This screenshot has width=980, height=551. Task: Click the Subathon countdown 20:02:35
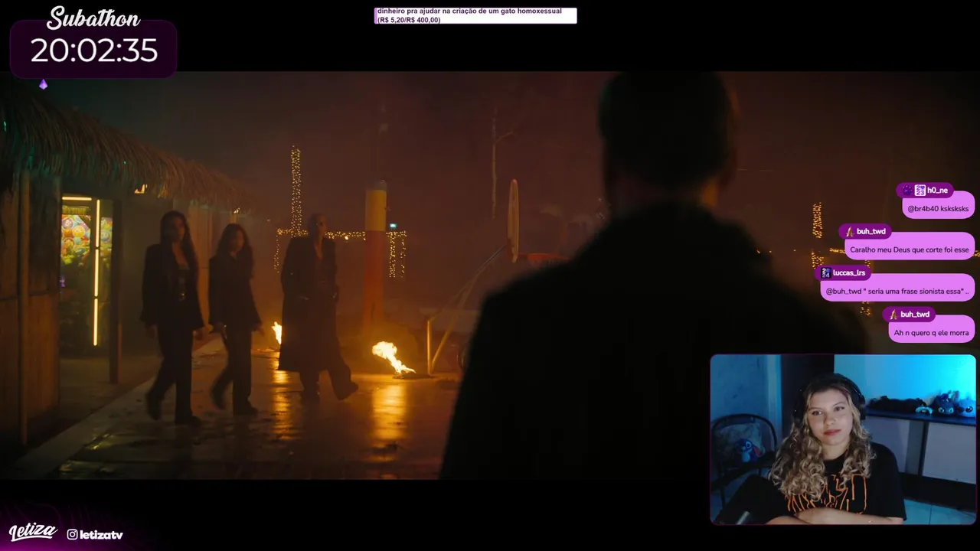pos(93,51)
